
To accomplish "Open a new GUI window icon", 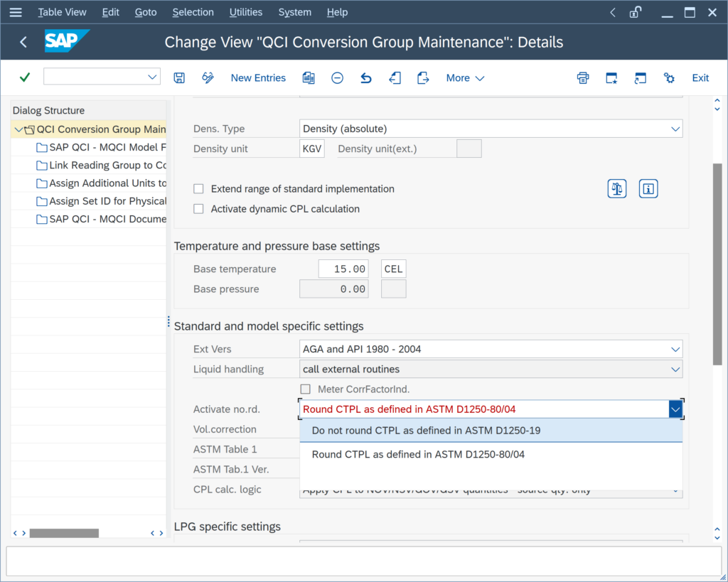I will point(611,77).
